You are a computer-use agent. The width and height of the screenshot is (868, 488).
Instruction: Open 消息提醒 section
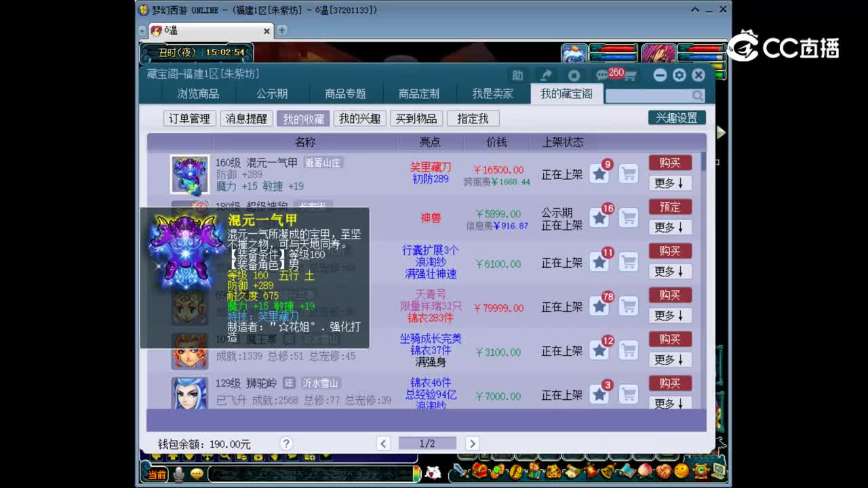coord(246,119)
